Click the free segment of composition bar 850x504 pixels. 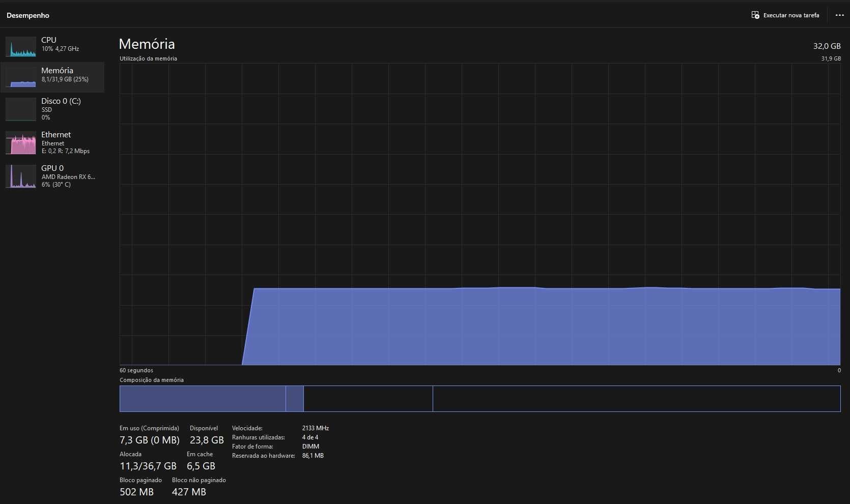[x=637, y=399]
